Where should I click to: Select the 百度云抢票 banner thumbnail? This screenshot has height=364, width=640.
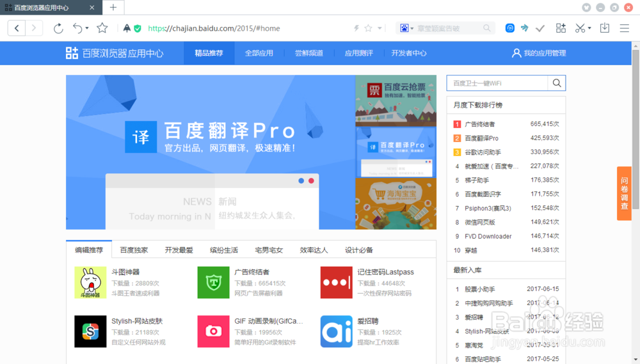point(396,100)
